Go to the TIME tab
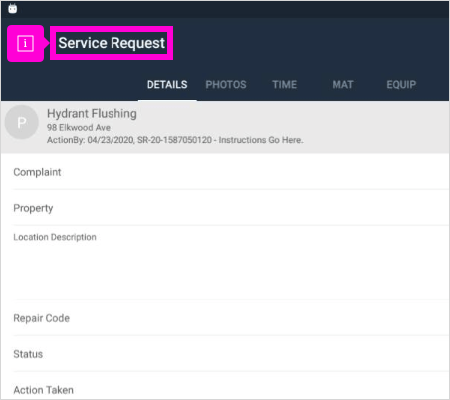 pos(284,85)
